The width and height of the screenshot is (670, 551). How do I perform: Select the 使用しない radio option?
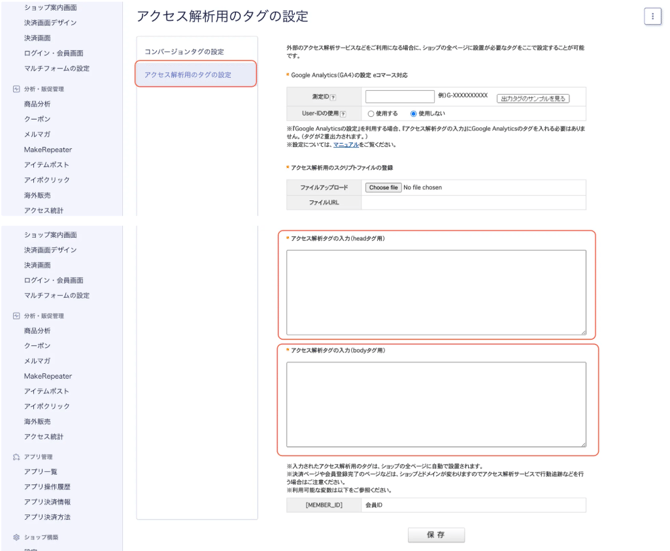coord(413,114)
